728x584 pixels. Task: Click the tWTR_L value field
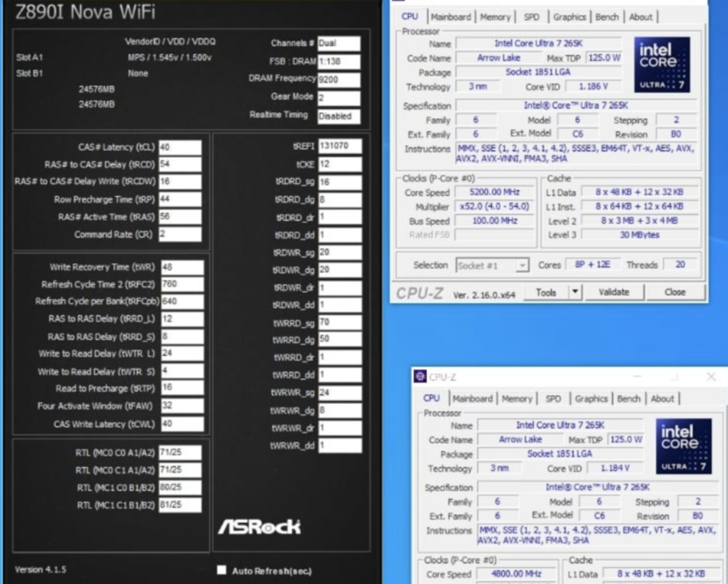click(182, 353)
